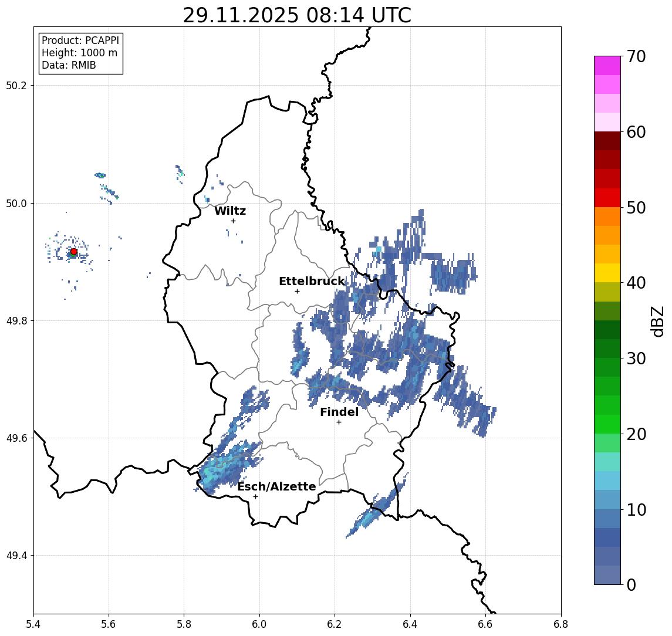Click the 10 label on the colorbar
Screen dimensions: 672x636
click(636, 509)
